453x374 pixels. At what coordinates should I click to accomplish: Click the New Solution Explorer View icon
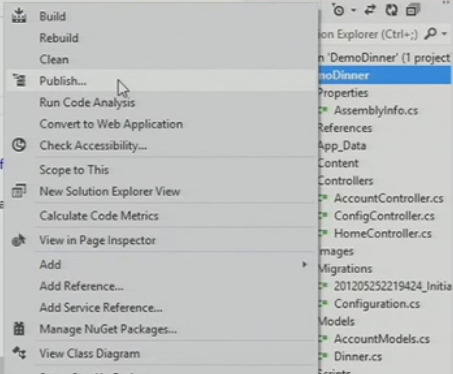click(19, 191)
